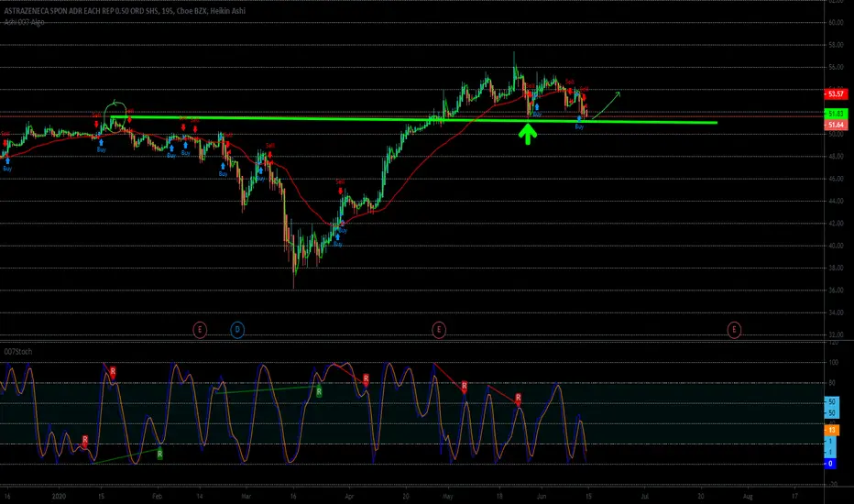The width and height of the screenshot is (854, 504).
Task: Open the earnings E marker beside the D marker
Action: click(x=200, y=330)
